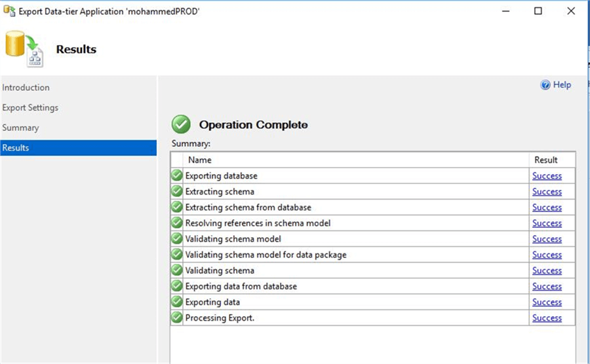This screenshot has height=364, width=590.
Task: Select the 'Extracting schema' row text
Action: pos(220,192)
